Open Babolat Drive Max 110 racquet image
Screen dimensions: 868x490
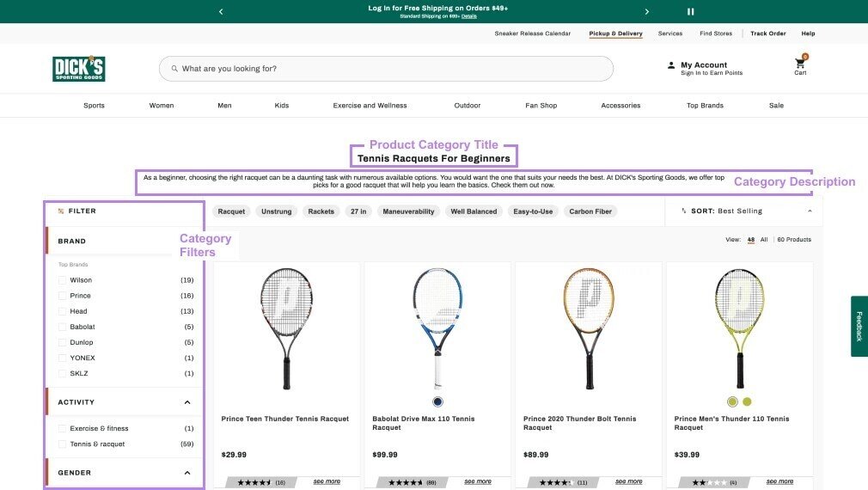tap(437, 329)
